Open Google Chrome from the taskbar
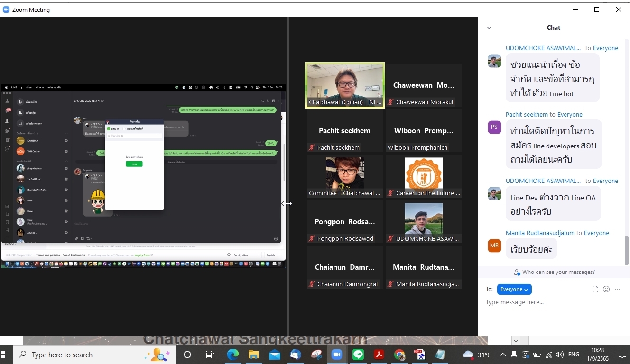630x364 pixels. click(x=399, y=355)
